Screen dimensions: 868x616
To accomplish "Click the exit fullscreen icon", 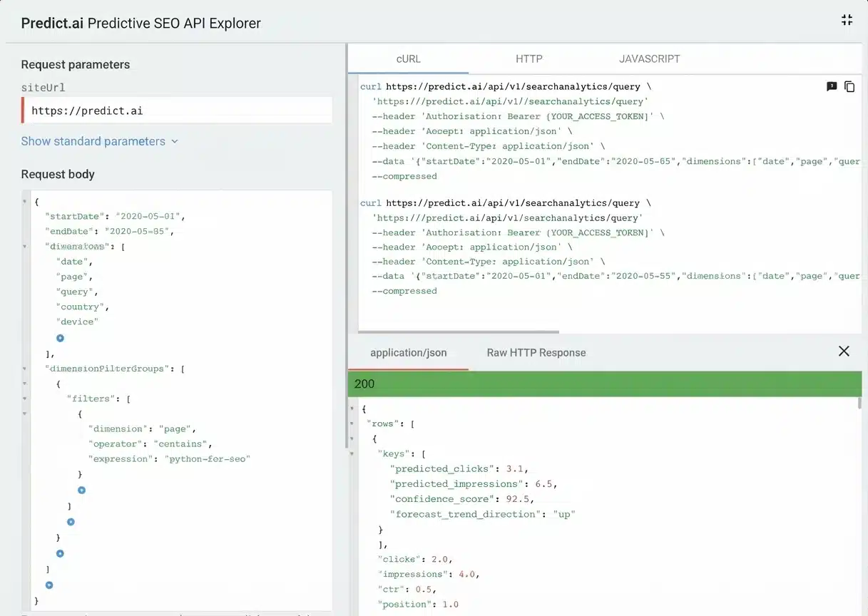I will (x=847, y=20).
